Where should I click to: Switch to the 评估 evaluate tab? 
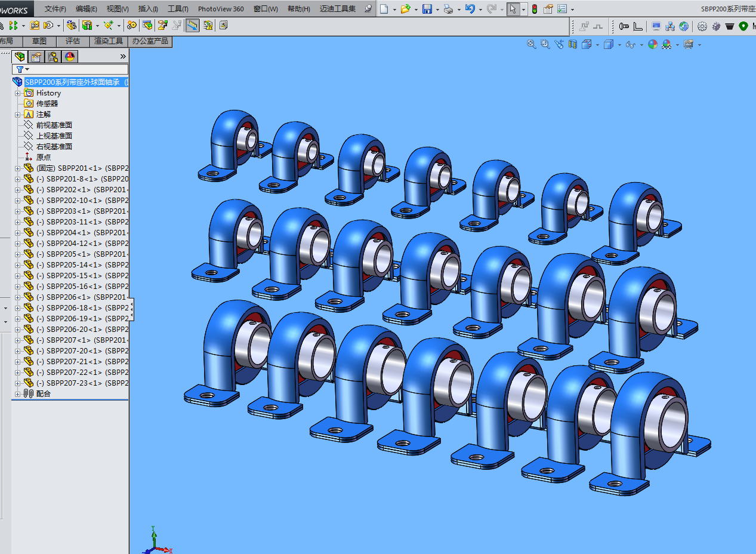[x=73, y=41]
